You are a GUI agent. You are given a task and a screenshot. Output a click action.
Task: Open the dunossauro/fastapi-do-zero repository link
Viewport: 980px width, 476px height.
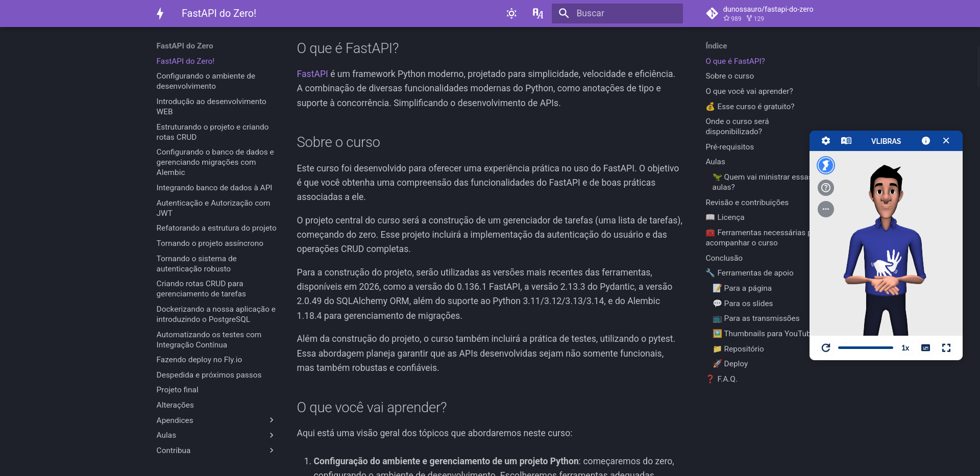pos(761,13)
